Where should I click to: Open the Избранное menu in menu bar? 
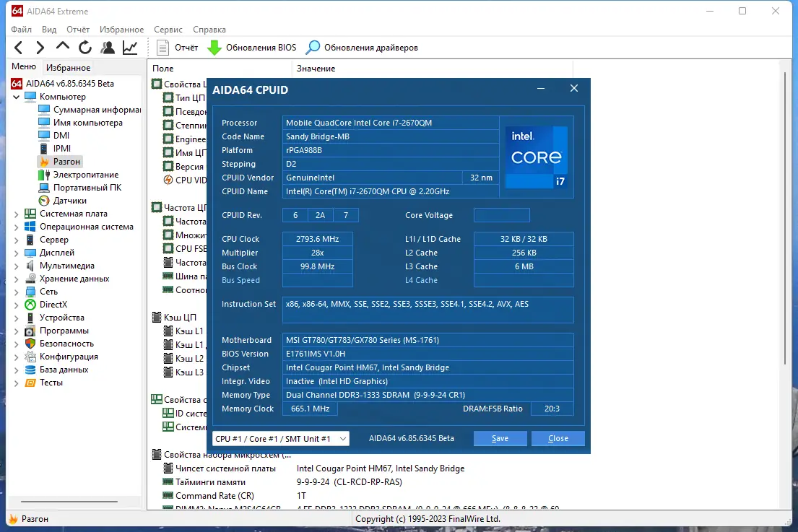coord(121,30)
